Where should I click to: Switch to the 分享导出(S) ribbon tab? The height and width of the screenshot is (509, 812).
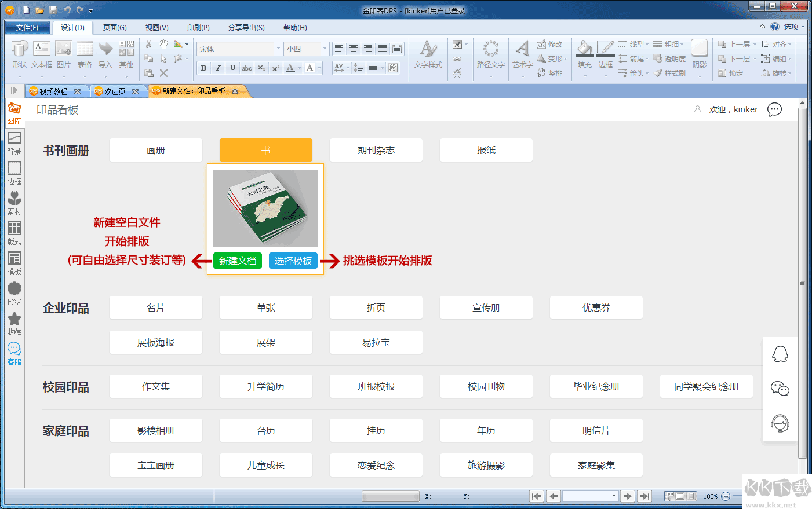246,27
